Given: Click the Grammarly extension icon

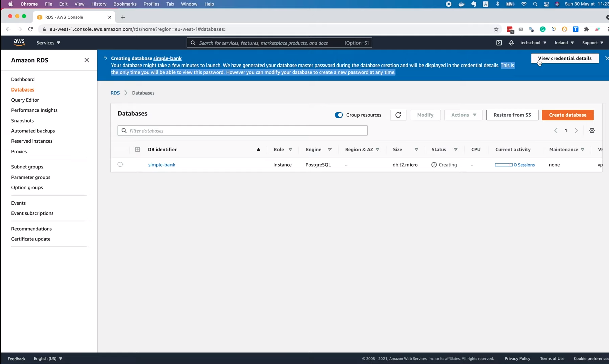Looking at the screenshot, I should coord(542,29).
